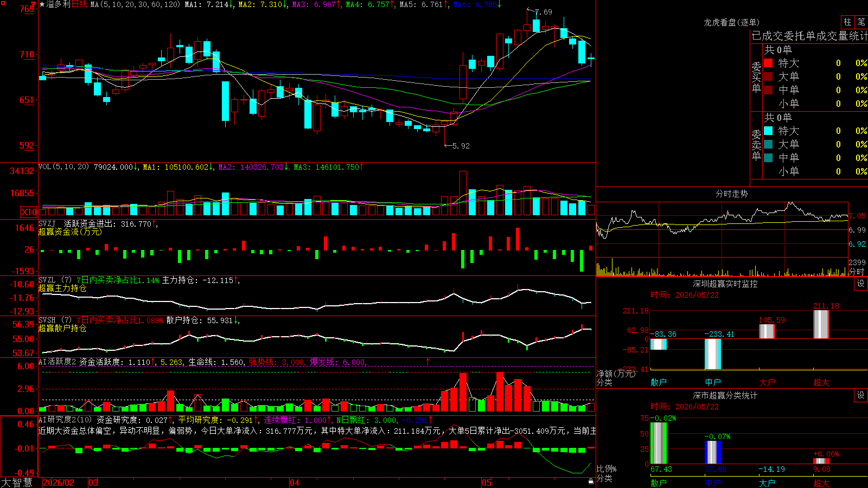Click the 近期大资金总体偏空 analysis text line
This screenshot has width=868, height=488.
pos(317,431)
